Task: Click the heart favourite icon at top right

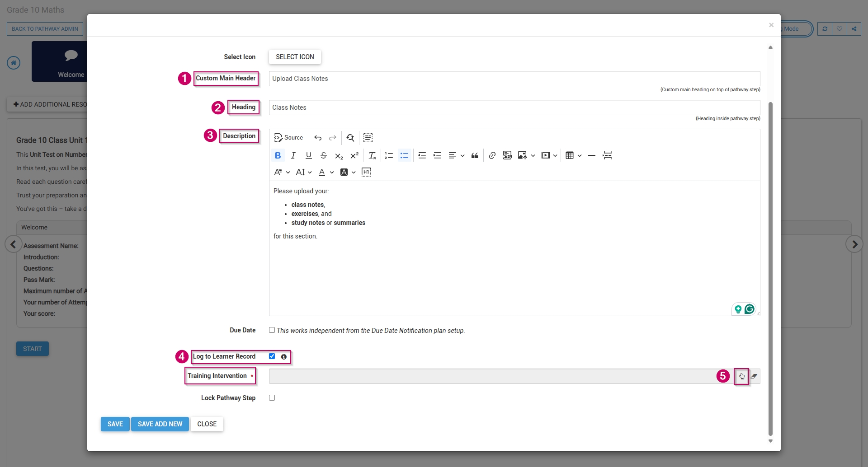Action: [x=840, y=29]
